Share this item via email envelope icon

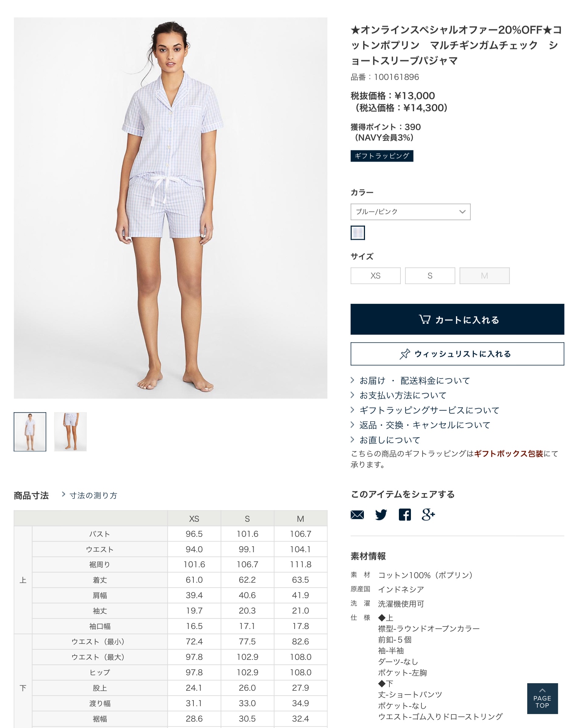coord(357,515)
